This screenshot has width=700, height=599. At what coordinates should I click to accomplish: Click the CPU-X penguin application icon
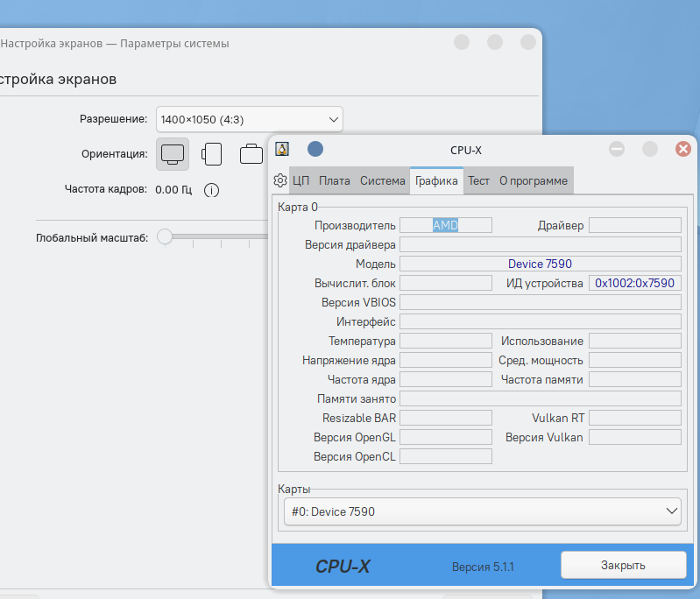click(282, 149)
